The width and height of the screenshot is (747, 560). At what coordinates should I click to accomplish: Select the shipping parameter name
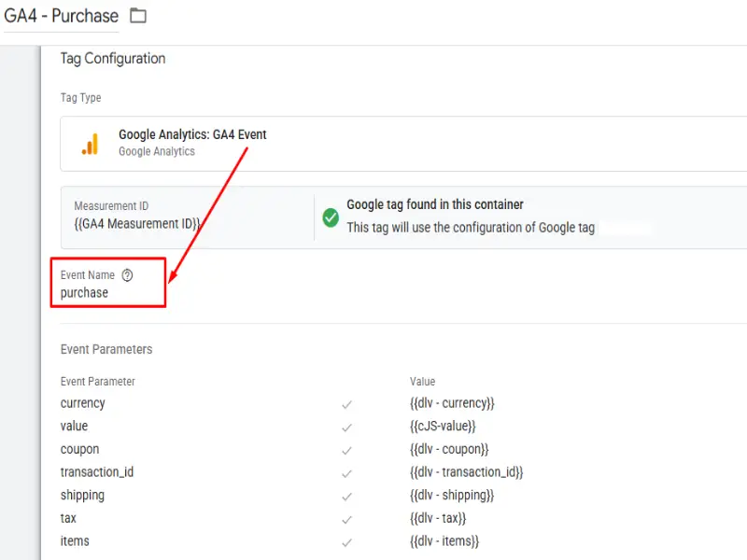tap(82, 496)
